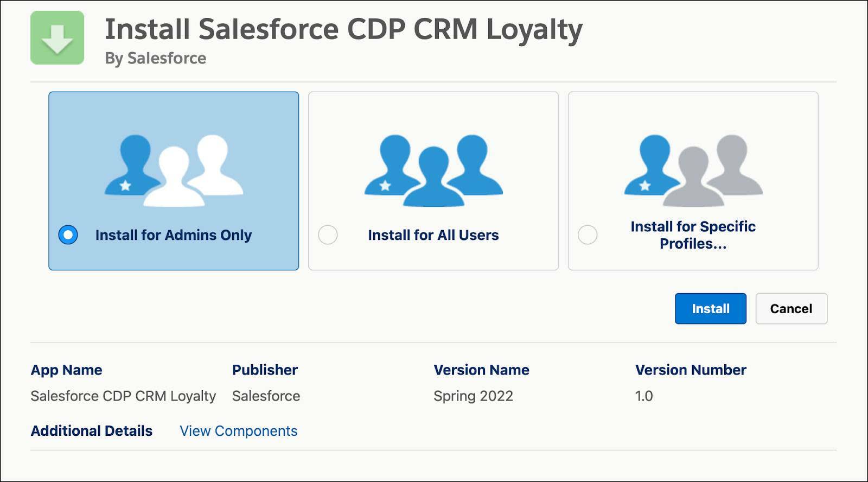868x482 pixels.
Task: Click the "Version Name" heading
Action: pos(481,370)
